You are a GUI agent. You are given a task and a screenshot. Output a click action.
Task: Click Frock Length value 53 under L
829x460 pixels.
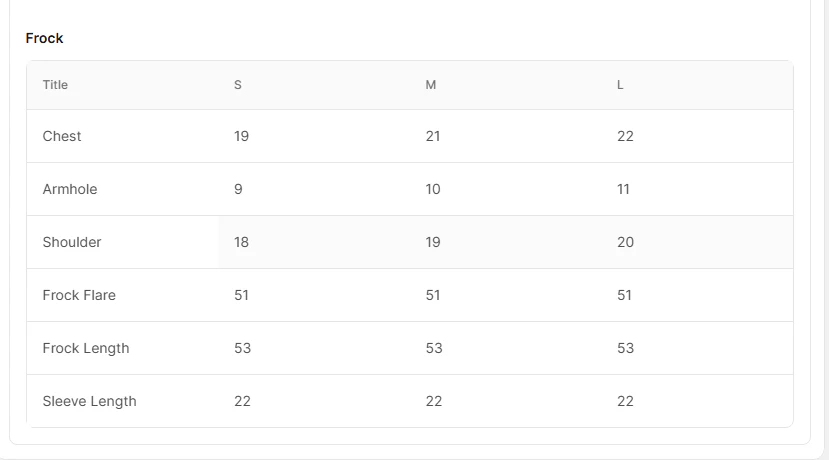coord(625,348)
